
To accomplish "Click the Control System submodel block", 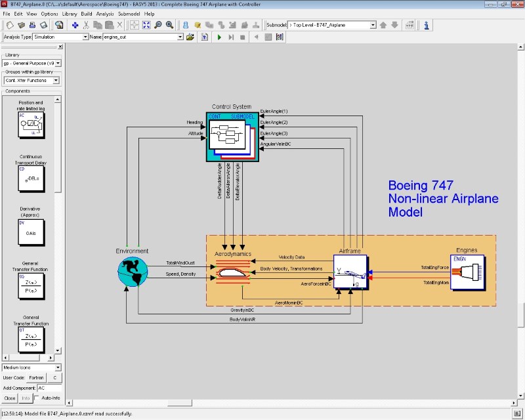I will [x=232, y=136].
